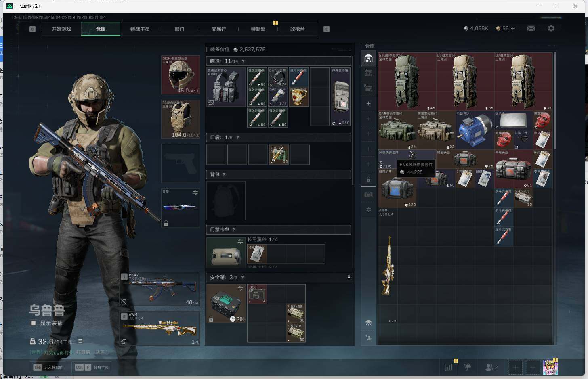The height and width of the screenshot is (379, 588).
Task: Click the locked storage slot padlock icon
Action: [368, 179]
